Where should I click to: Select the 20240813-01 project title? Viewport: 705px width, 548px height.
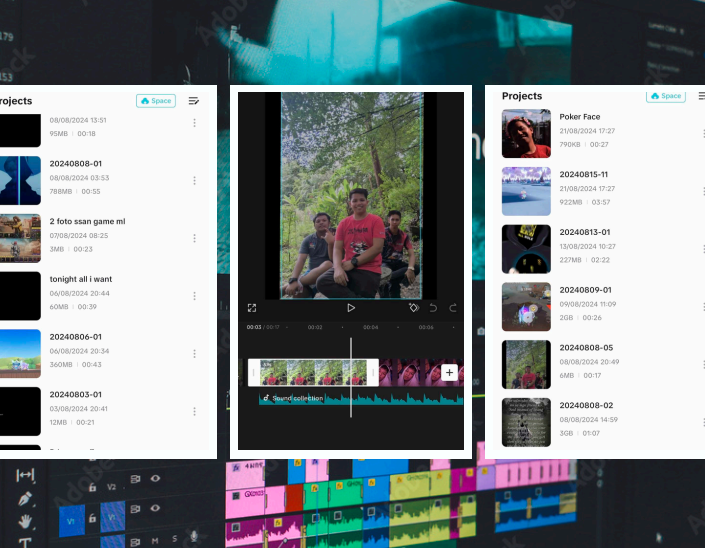pyautogui.click(x=585, y=232)
